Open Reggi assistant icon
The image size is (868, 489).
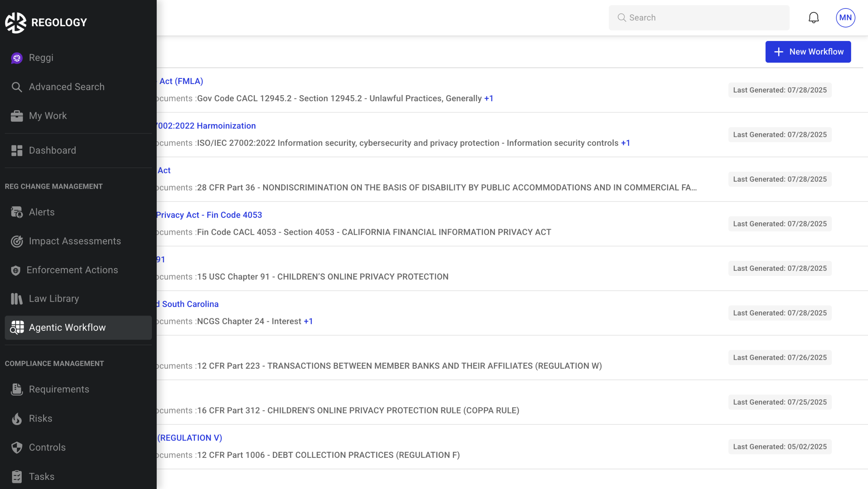[x=17, y=58]
